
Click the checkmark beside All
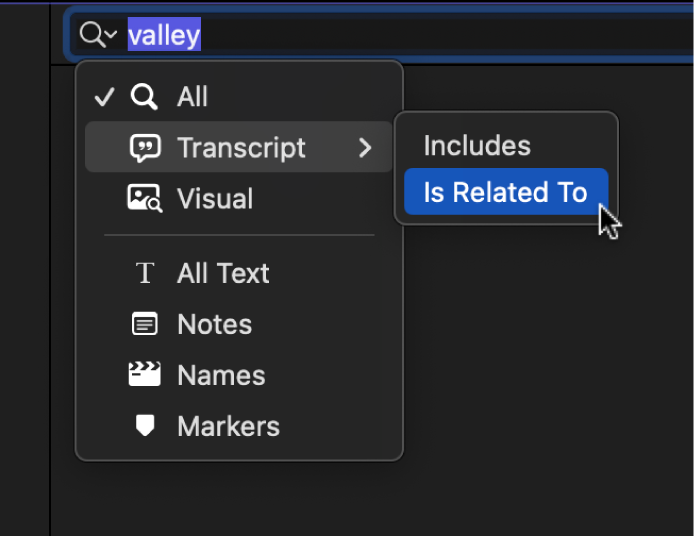[103, 97]
